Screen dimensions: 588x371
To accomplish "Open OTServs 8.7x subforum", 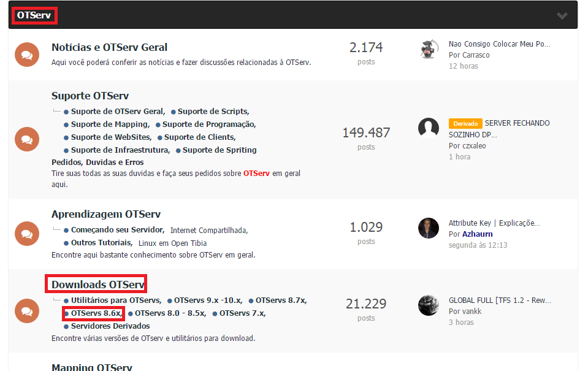I will [x=281, y=300].
